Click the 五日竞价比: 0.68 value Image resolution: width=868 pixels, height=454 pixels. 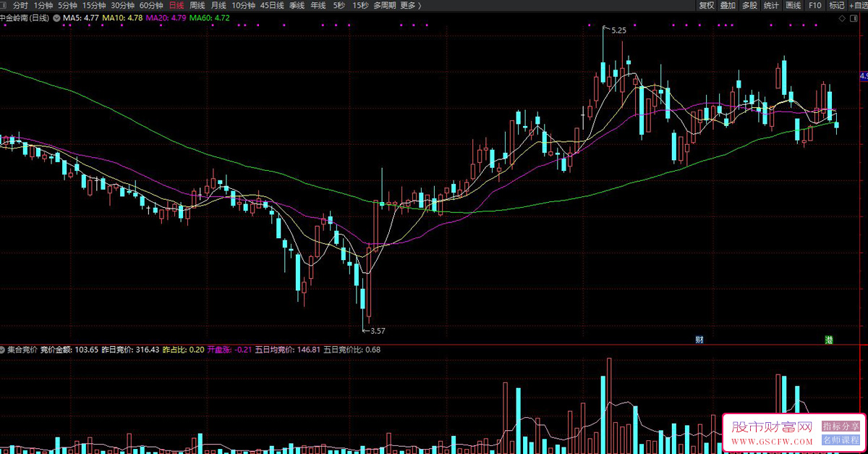pos(352,350)
